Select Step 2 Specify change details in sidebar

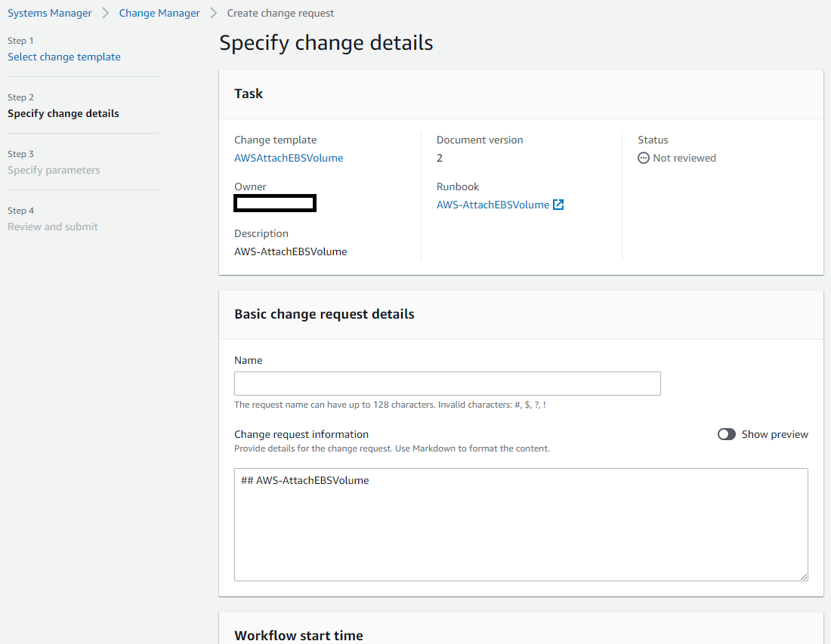pyautogui.click(x=63, y=113)
